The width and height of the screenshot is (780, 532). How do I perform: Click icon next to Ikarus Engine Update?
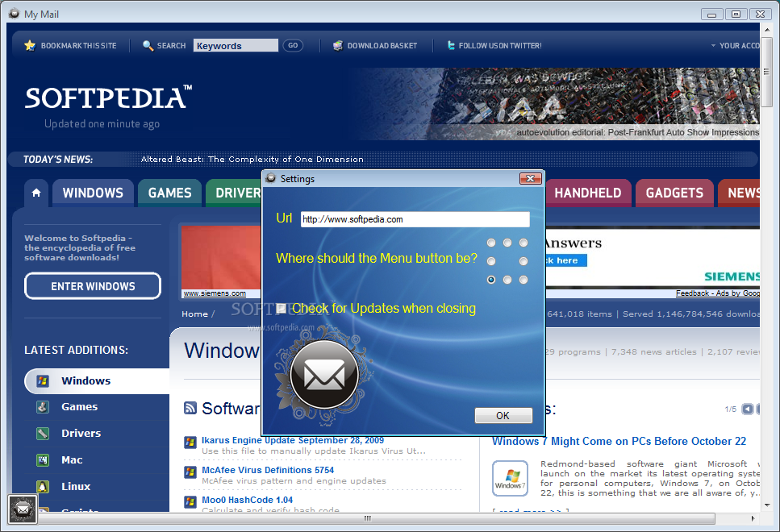pyautogui.click(x=190, y=442)
